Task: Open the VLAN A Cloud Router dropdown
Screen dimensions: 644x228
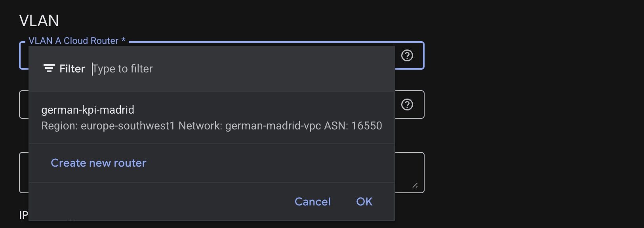Action: (x=24, y=56)
